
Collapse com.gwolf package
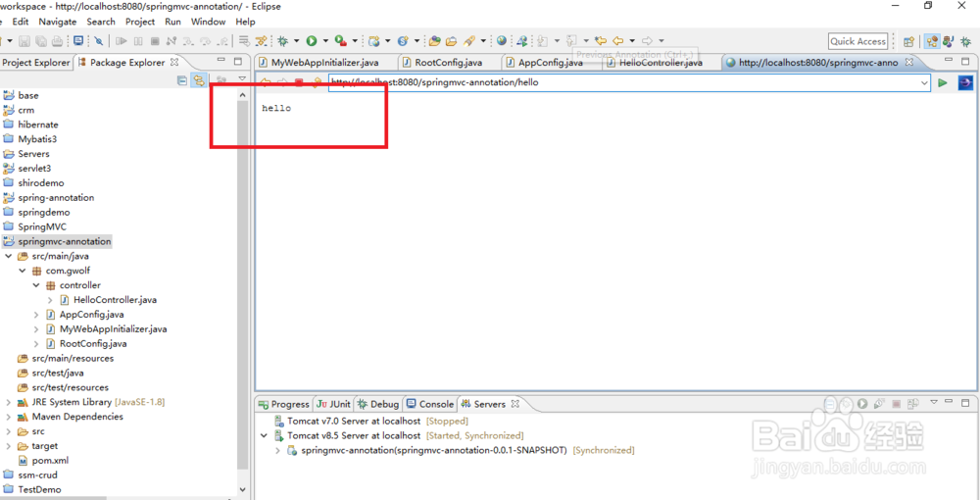(22, 271)
